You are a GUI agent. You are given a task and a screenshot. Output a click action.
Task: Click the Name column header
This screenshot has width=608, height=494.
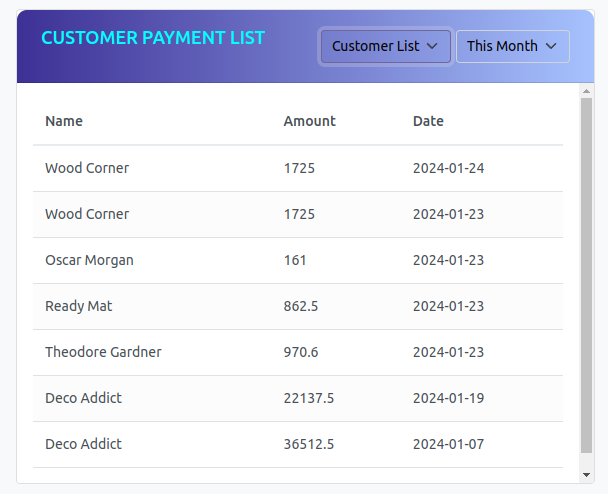coord(64,121)
